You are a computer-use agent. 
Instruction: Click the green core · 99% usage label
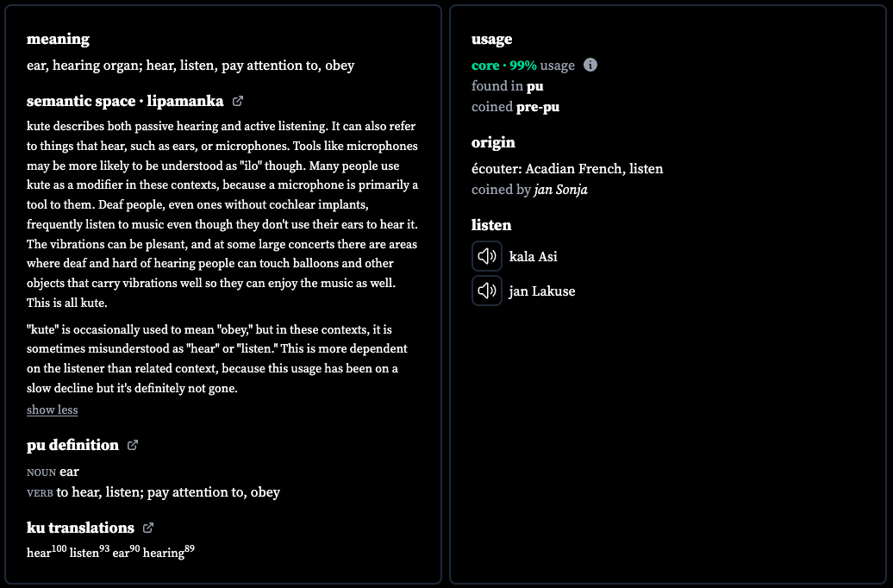pyautogui.click(x=504, y=66)
